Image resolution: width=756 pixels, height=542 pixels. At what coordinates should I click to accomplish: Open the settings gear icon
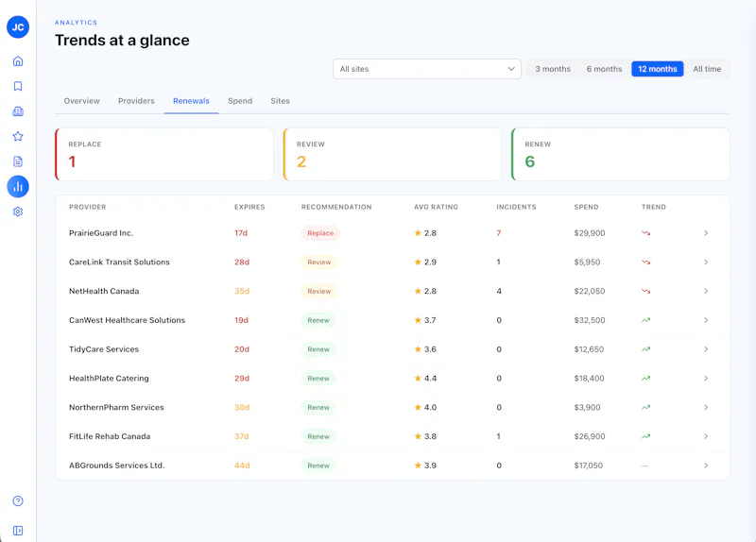pyautogui.click(x=18, y=212)
